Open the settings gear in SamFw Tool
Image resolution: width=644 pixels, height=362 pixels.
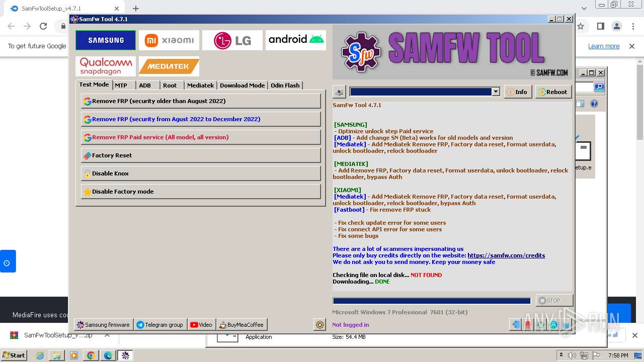tap(320, 325)
